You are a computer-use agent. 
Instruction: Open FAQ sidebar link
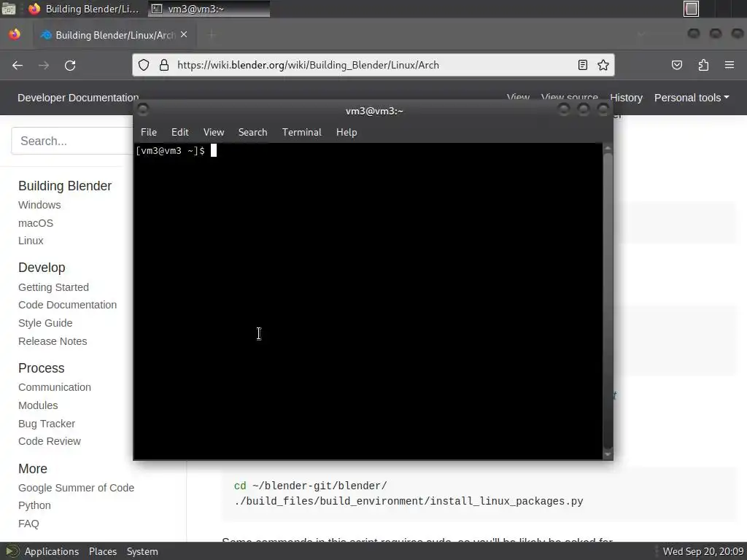click(x=28, y=524)
